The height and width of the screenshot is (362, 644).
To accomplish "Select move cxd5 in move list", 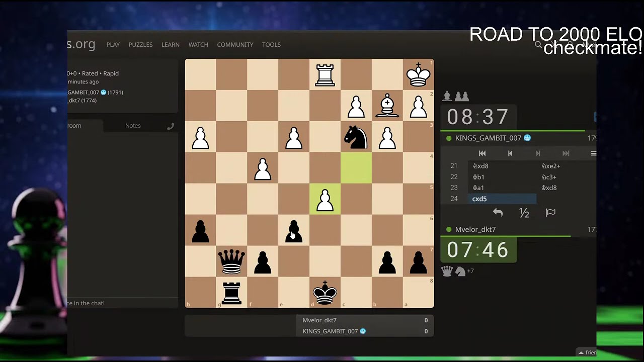I will click(502, 199).
